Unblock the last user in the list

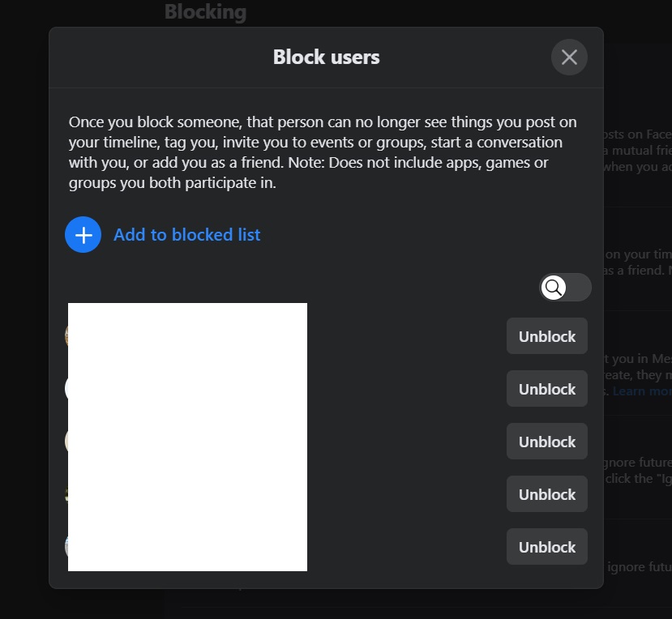click(x=546, y=546)
